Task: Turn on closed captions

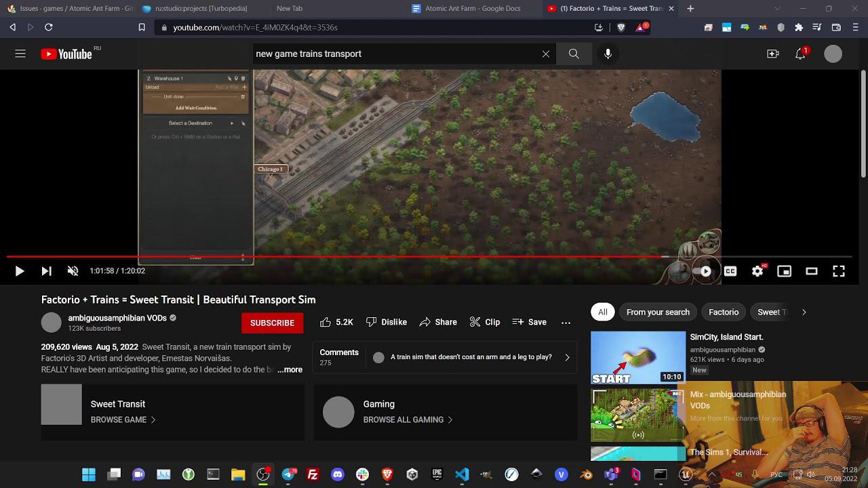Action: coord(730,271)
